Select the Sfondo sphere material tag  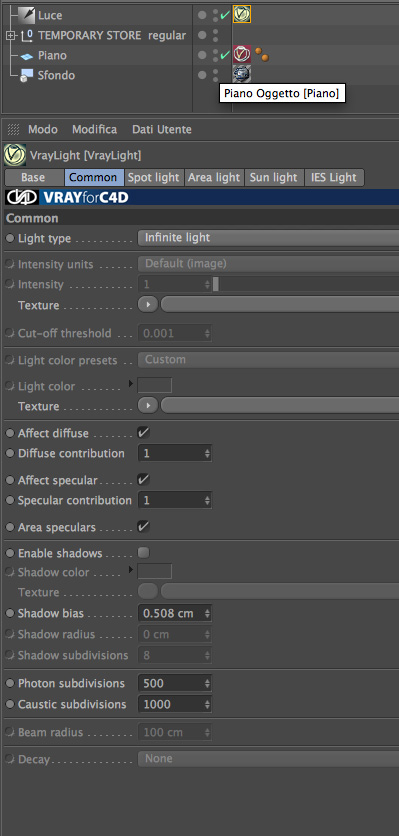tap(242, 74)
